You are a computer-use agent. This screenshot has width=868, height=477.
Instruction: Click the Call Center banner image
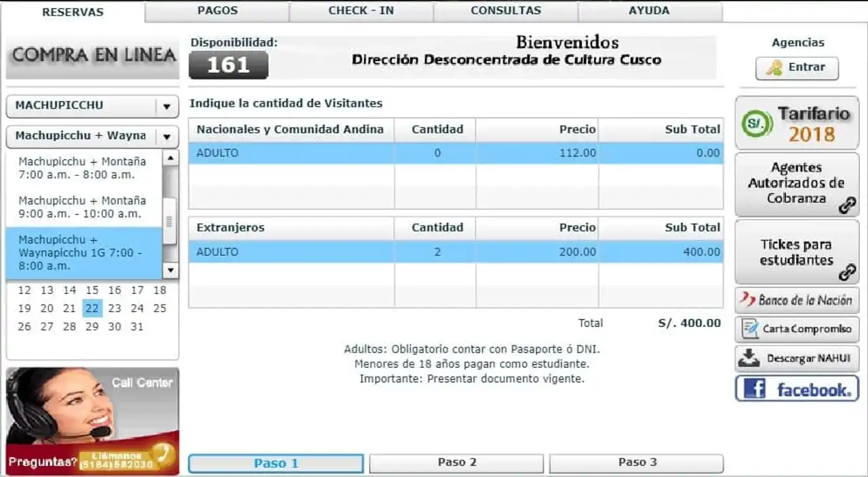coord(92,421)
